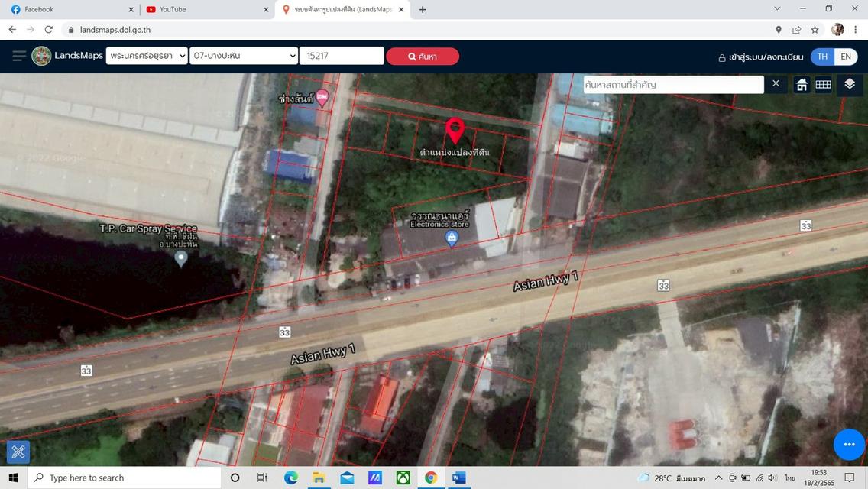Clear the place search box
Image resolution: width=868 pixels, height=489 pixels.
click(776, 84)
